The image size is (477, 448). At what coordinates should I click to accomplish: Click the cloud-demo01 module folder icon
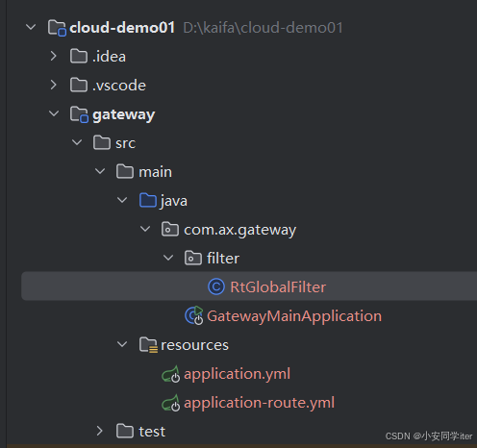point(57,28)
